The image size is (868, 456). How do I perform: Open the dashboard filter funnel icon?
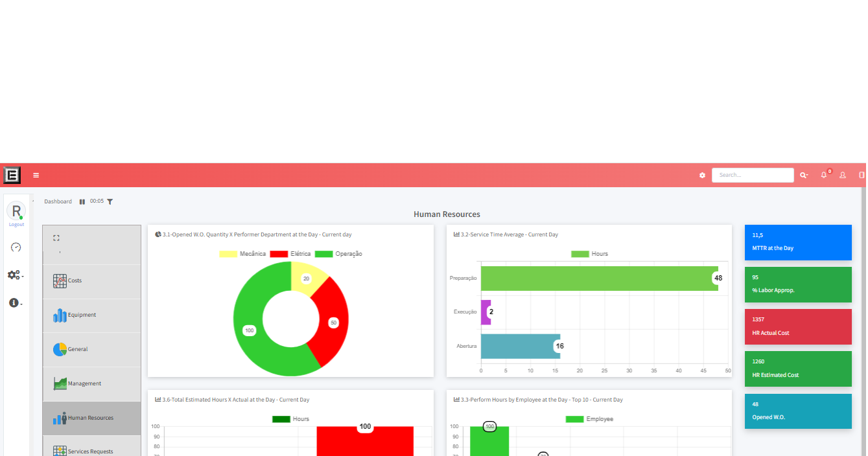110,201
